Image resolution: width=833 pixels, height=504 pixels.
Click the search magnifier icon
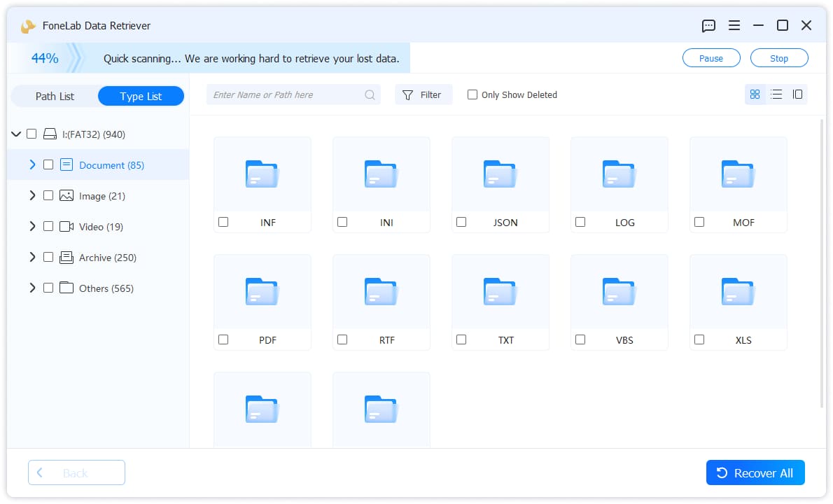[370, 95]
